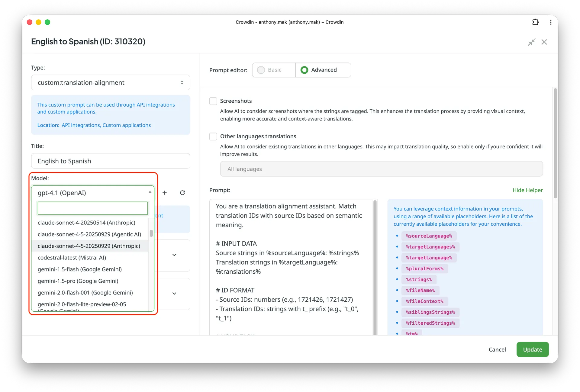
Task: Click the collapse dialog arrows icon
Action: click(531, 42)
